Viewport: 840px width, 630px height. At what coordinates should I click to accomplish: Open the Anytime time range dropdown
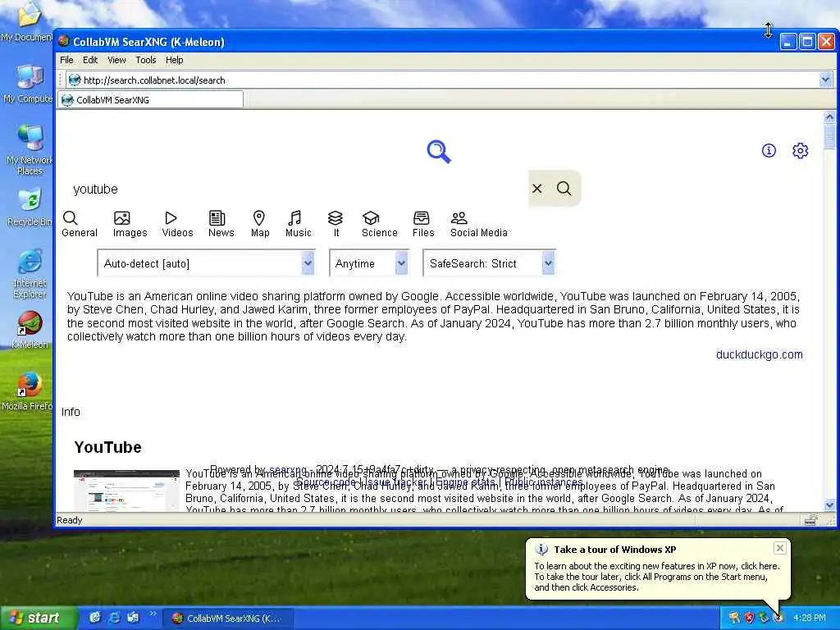coord(369,263)
